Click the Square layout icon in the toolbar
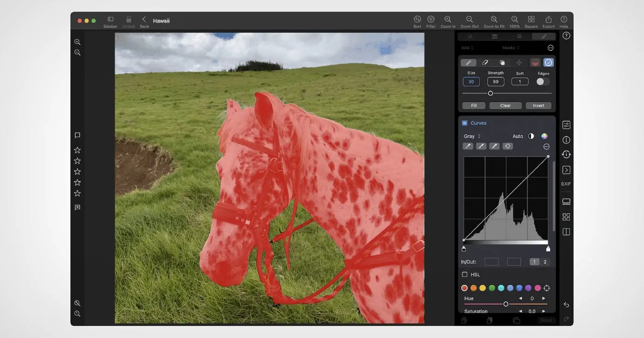644x338 pixels. (531, 20)
